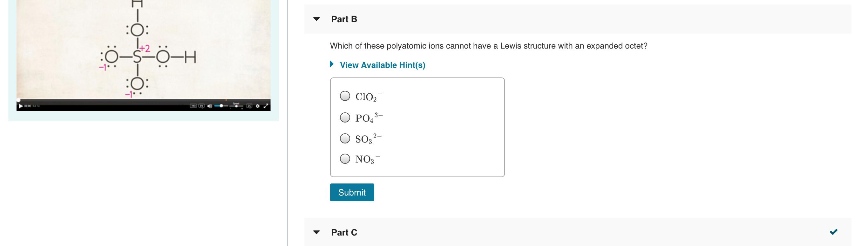Open the Part B section header

343,19
